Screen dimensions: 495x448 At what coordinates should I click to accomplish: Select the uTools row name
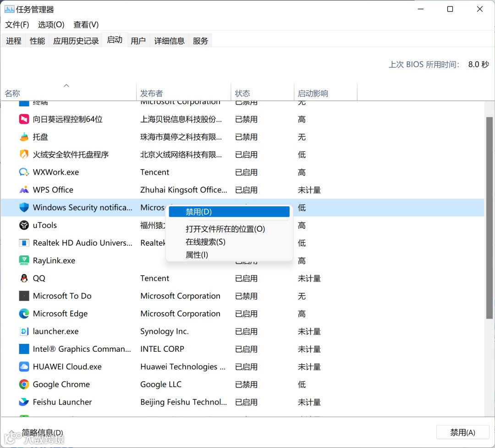45,225
